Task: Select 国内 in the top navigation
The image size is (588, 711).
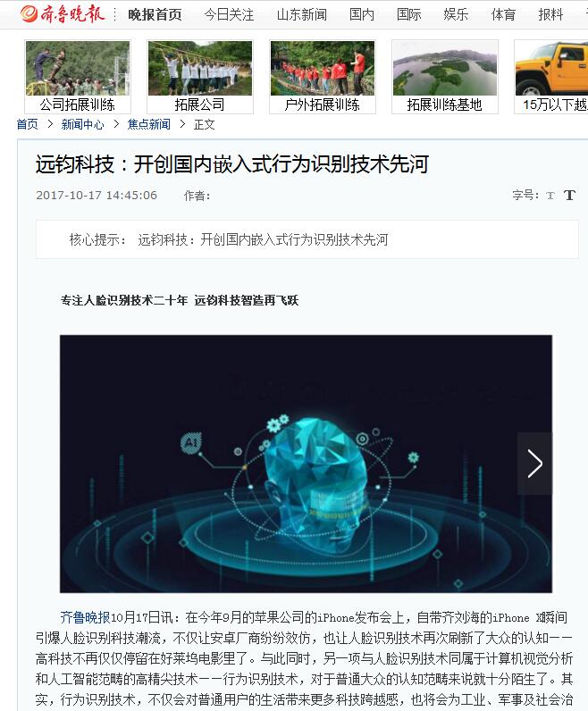Action: [362, 15]
